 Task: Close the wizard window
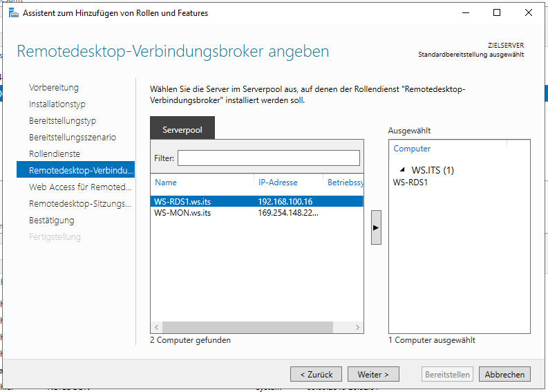point(529,13)
